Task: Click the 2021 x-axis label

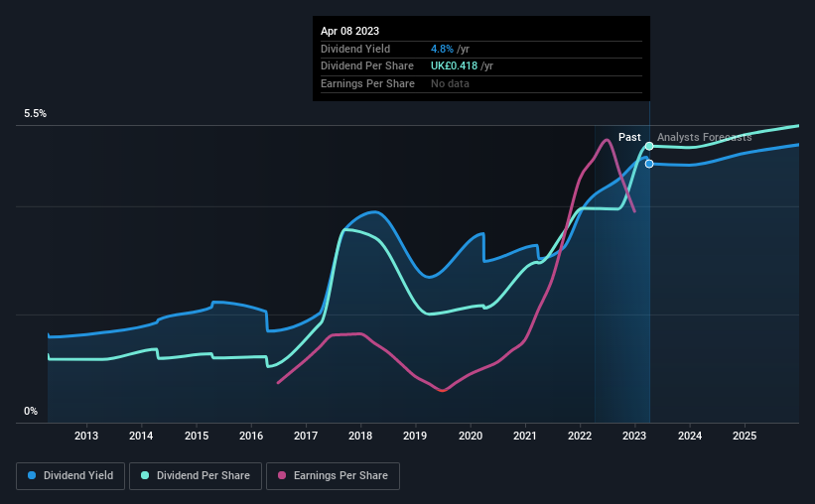Action: (x=525, y=436)
